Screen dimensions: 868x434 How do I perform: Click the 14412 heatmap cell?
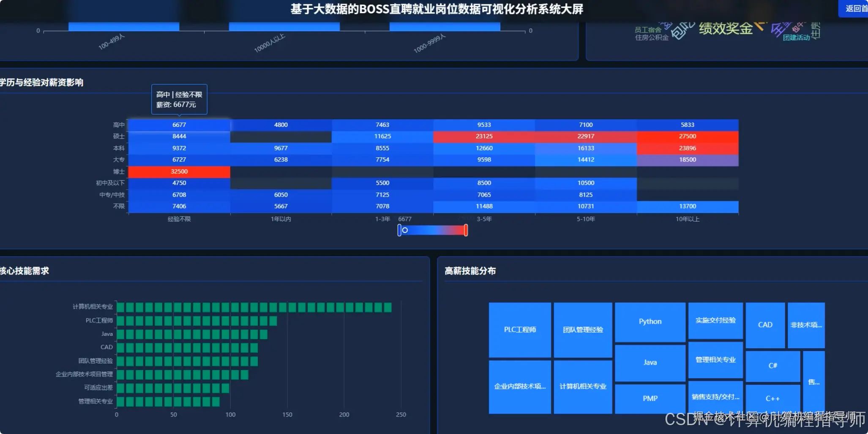586,159
